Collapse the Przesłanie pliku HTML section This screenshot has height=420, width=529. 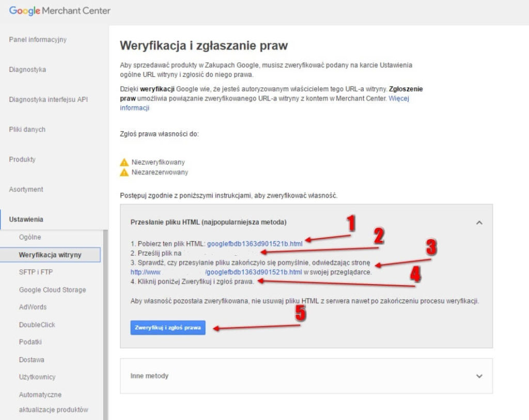[x=479, y=223]
